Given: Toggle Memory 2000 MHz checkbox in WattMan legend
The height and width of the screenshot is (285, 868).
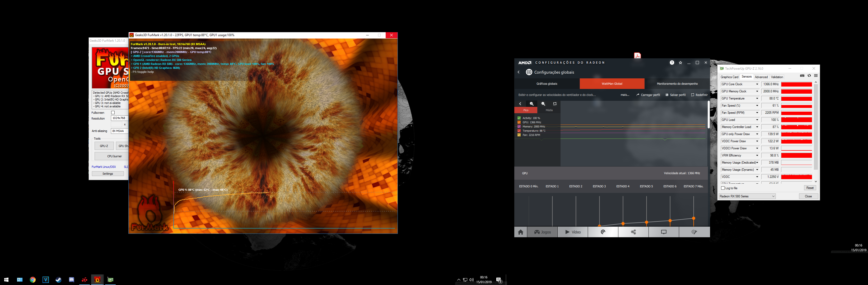Looking at the screenshot, I should [519, 126].
